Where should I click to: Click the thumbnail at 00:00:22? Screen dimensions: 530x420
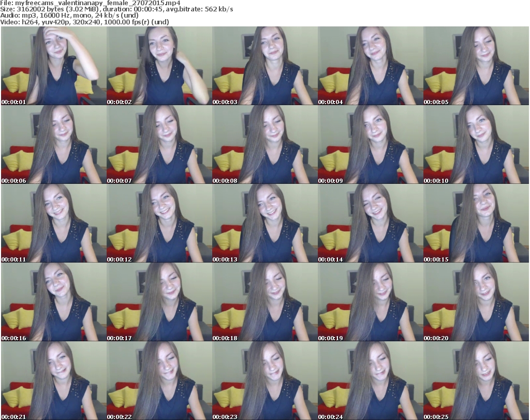159,381
